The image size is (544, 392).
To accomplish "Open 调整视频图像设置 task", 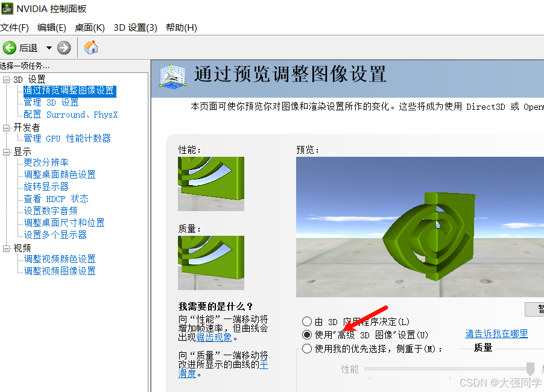I will click(x=60, y=271).
